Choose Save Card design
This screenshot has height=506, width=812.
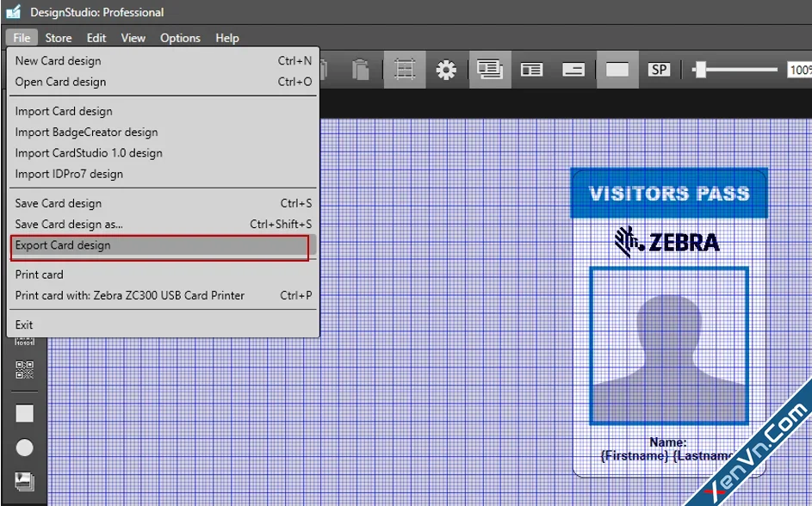coord(163,203)
